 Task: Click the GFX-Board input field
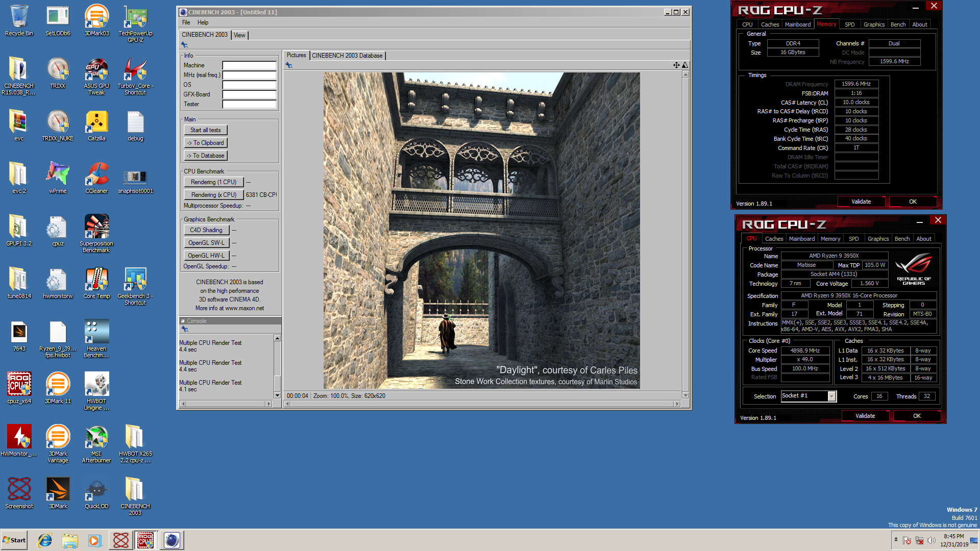pyautogui.click(x=249, y=94)
